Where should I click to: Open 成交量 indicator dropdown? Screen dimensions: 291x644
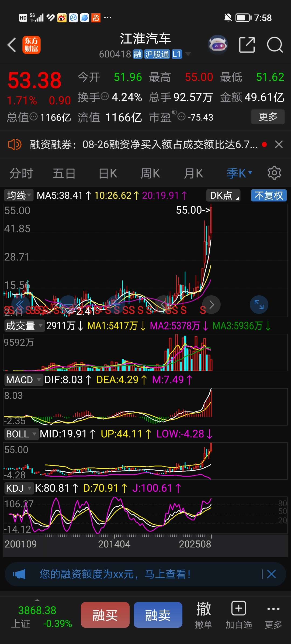24,326
